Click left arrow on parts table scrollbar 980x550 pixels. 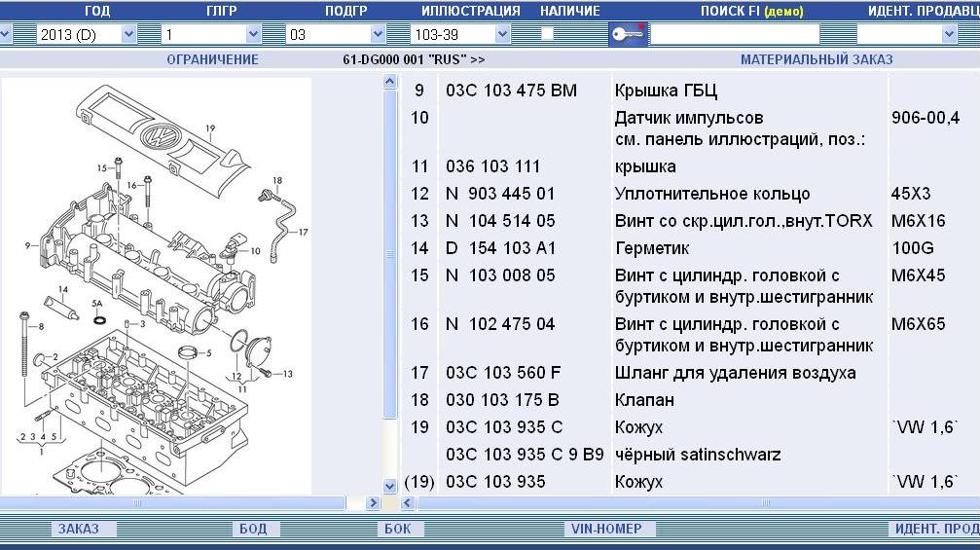408,503
